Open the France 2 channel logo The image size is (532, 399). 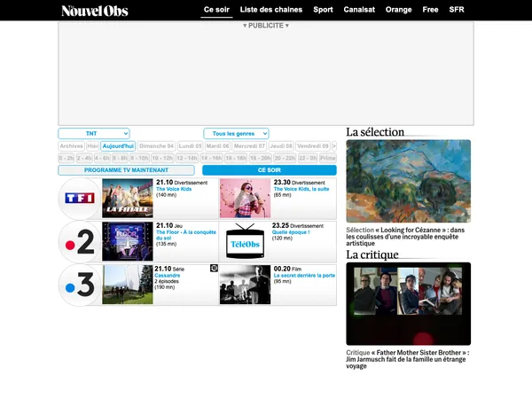point(80,241)
